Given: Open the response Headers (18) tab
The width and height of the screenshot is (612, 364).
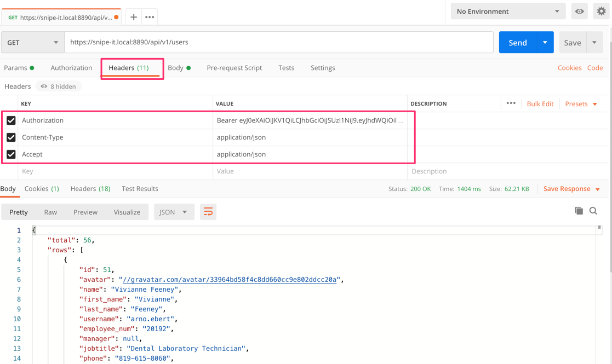Looking at the screenshot, I should (90, 189).
